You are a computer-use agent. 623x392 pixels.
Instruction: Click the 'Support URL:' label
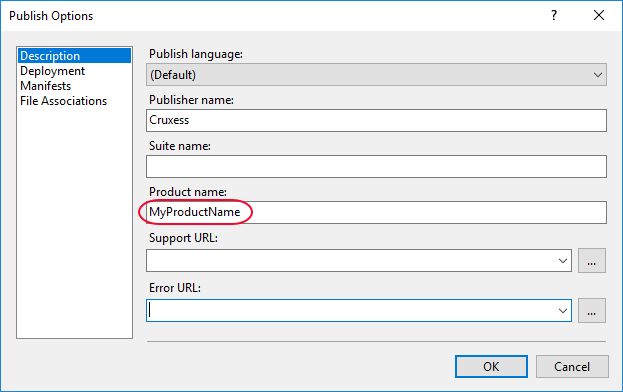183,238
